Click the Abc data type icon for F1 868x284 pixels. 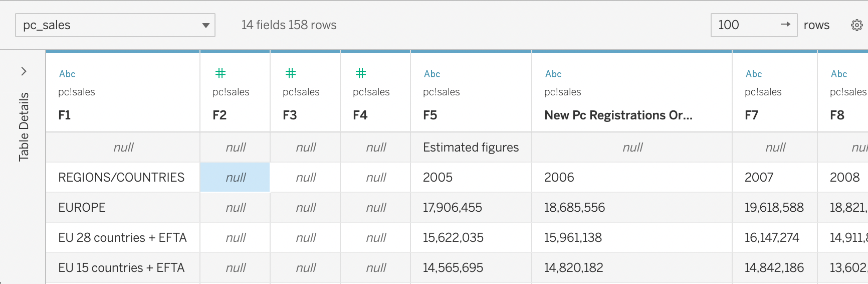click(x=67, y=74)
